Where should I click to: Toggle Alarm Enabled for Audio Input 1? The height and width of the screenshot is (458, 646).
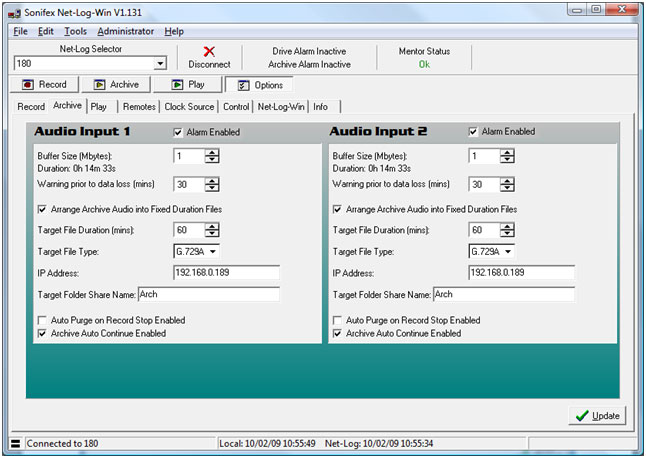178,132
